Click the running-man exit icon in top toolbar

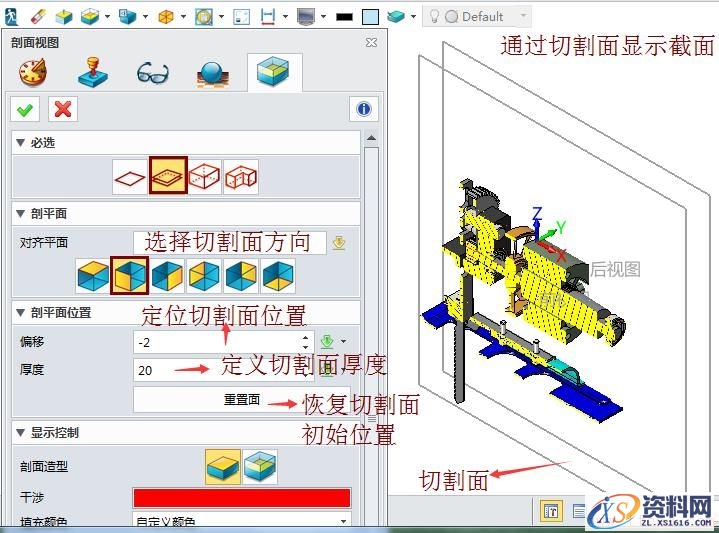click(x=11, y=17)
